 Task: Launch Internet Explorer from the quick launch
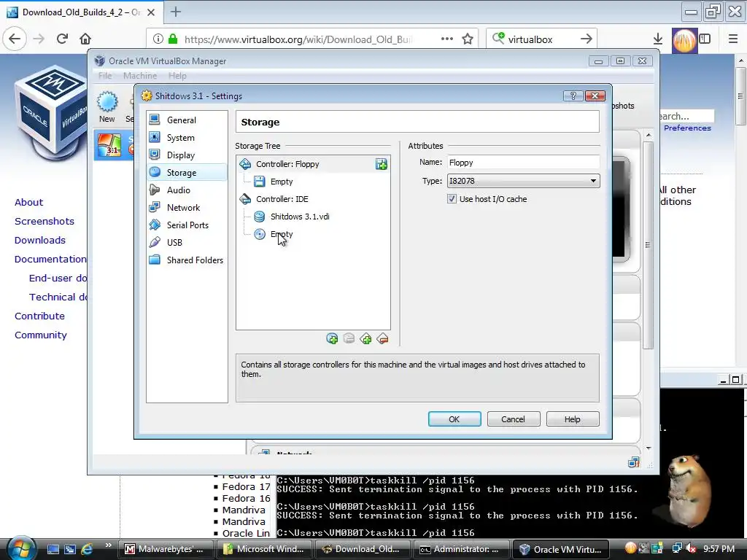(88, 549)
